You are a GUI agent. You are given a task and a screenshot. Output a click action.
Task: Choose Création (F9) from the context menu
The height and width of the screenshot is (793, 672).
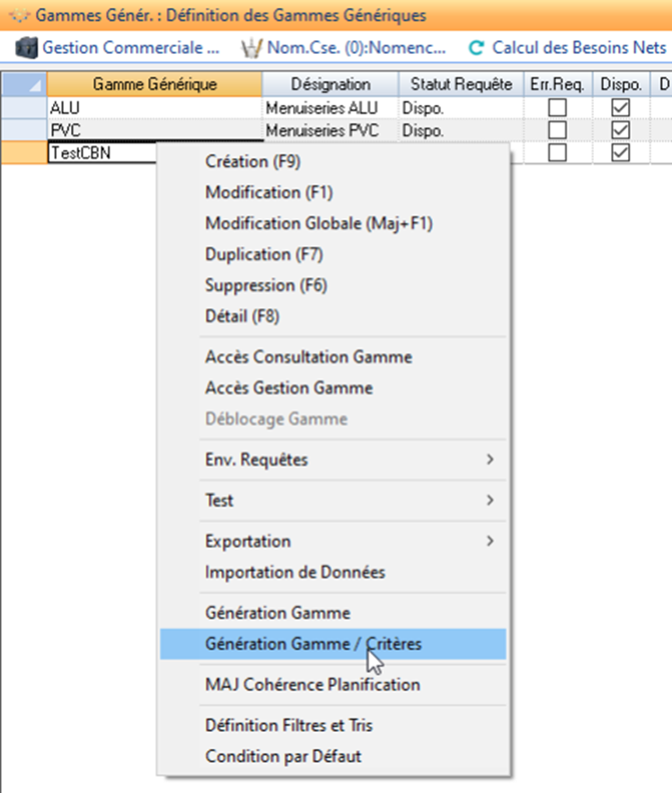pyautogui.click(x=252, y=163)
